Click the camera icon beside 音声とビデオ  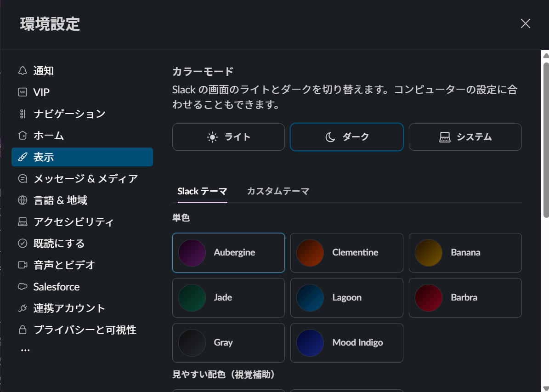(23, 265)
